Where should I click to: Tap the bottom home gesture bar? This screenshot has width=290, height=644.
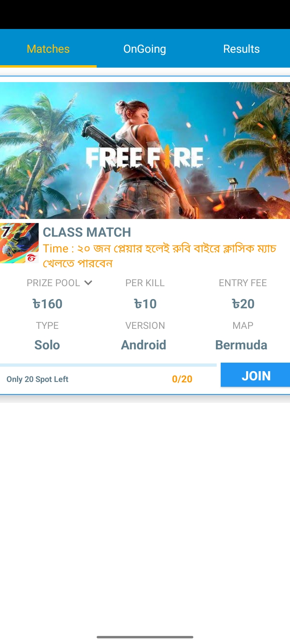pos(145,637)
